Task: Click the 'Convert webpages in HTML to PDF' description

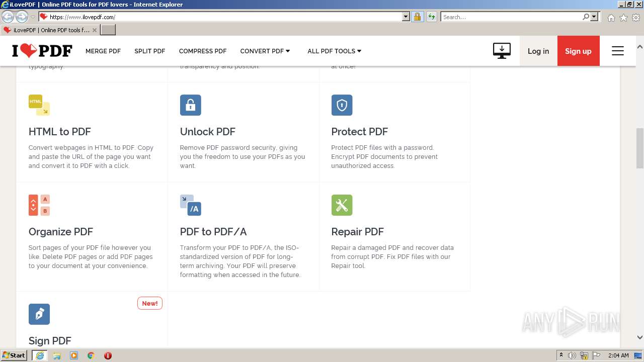Action: (91, 157)
